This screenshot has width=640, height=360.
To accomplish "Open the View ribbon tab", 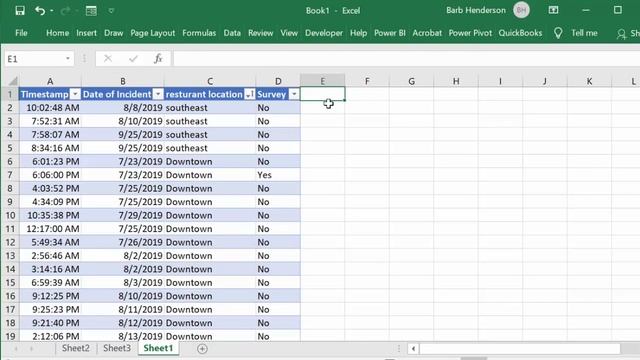I will (x=289, y=33).
